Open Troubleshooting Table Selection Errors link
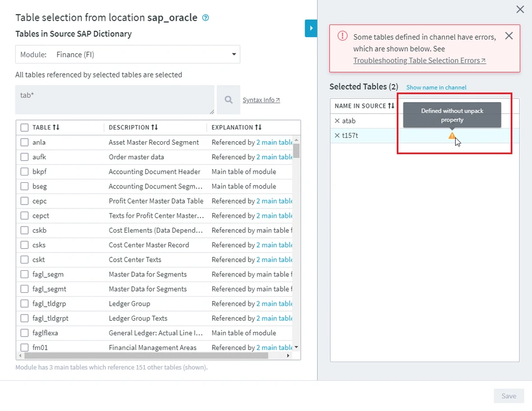This screenshot has height=411, width=532. [x=419, y=61]
